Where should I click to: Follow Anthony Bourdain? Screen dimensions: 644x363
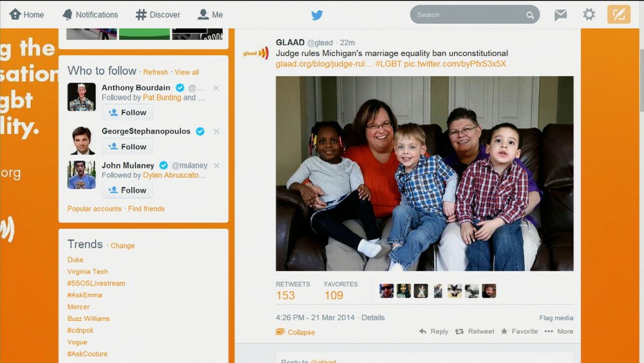tap(128, 113)
